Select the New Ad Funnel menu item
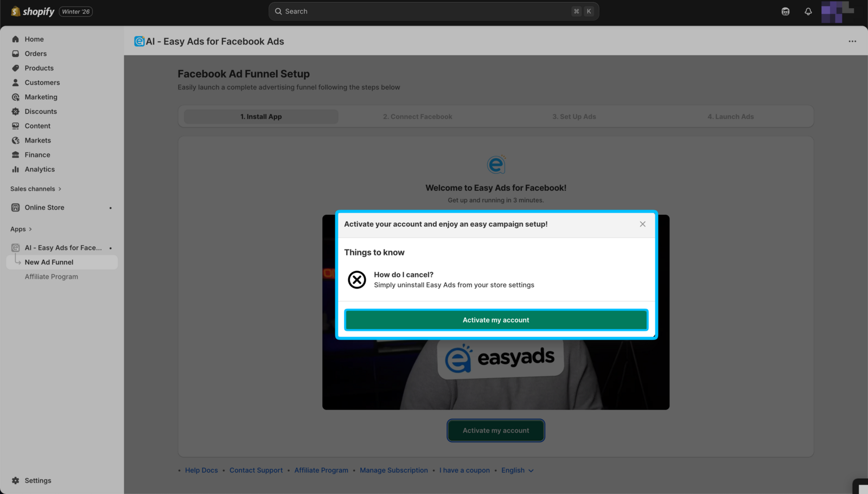This screenshot has width=868, height=494. [49, 262]
